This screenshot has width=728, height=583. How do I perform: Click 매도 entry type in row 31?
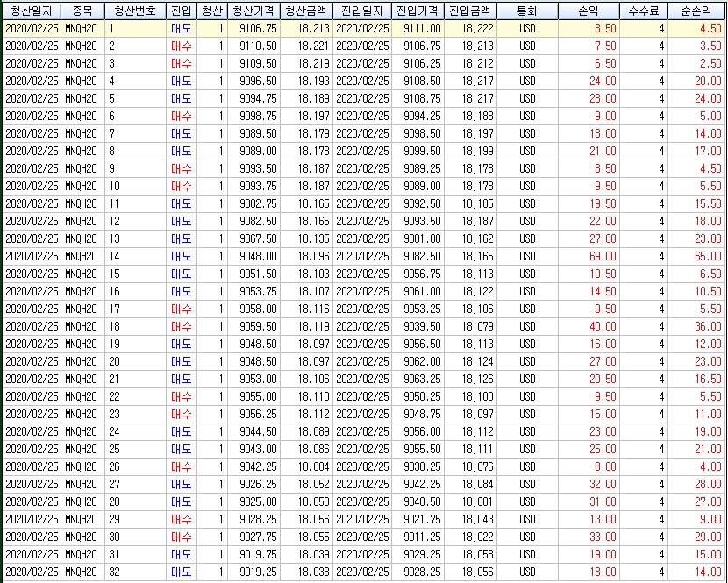181,554
